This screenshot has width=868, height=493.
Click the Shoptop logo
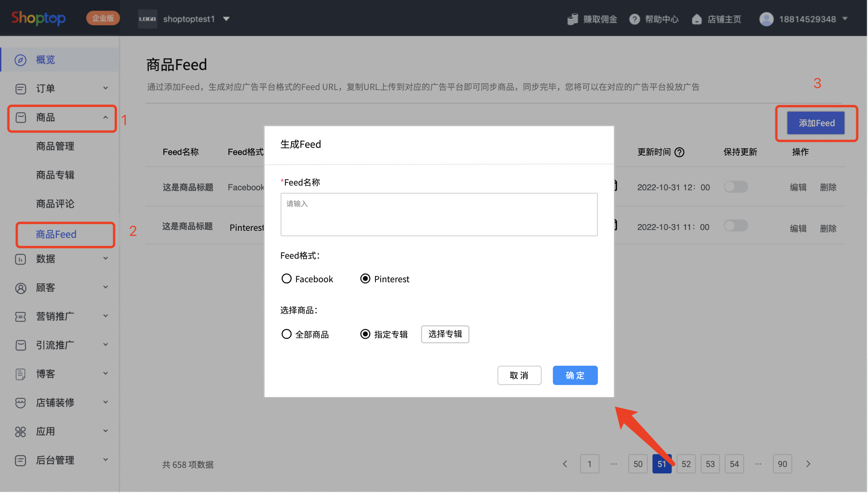point(38,18)
